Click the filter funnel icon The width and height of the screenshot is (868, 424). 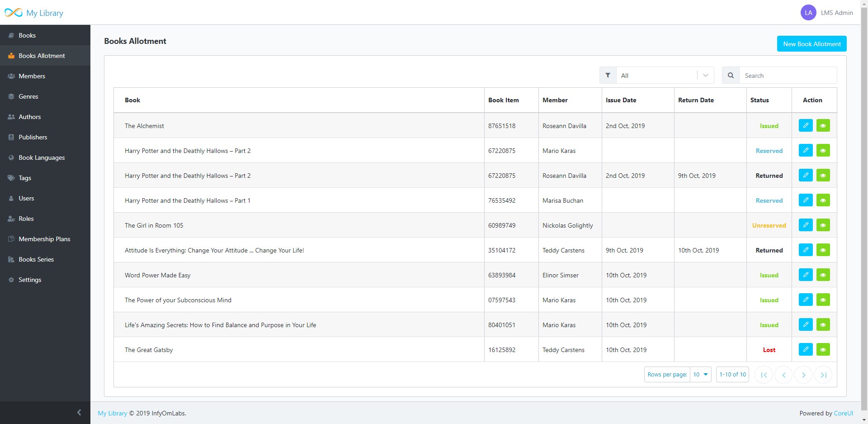(x=608, y=76)
